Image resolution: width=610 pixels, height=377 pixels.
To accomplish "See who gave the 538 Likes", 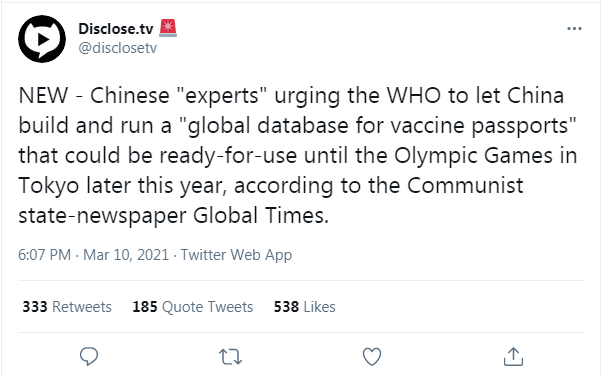I will 304,307.
